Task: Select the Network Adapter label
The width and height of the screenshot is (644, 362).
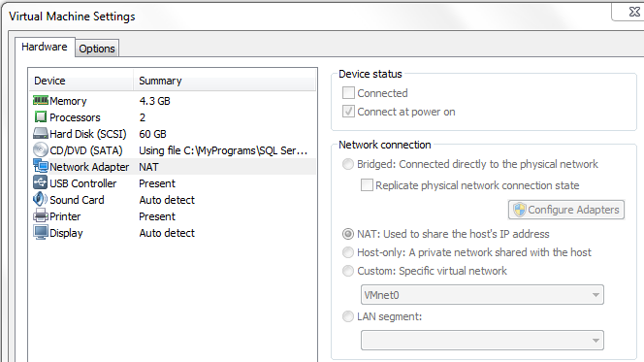Action: tap(89, 167)
